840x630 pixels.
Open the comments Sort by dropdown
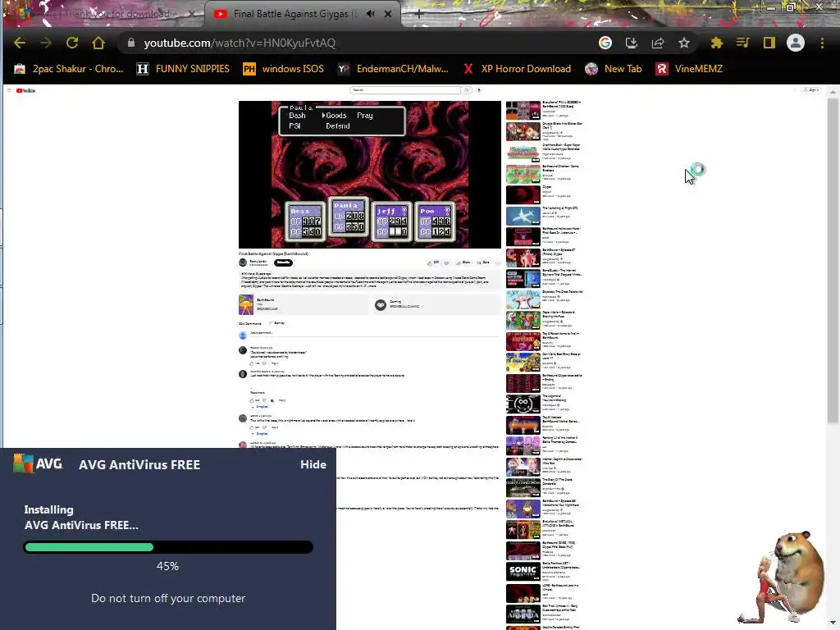pyautogui.click(x=277, y=323)
